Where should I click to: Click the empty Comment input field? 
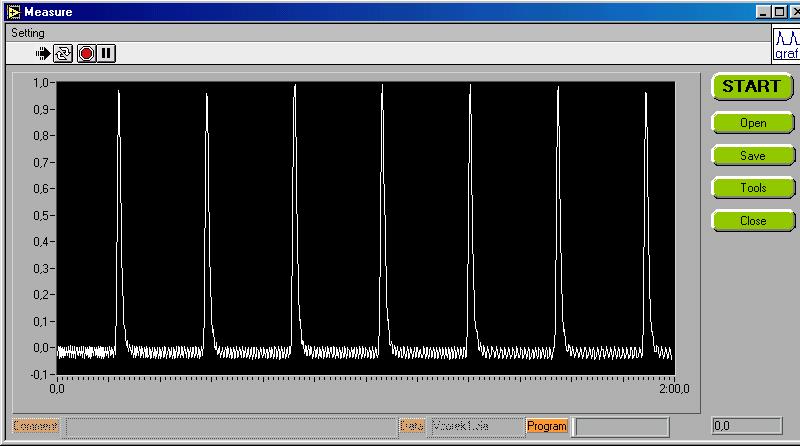(x=232, y=427)
